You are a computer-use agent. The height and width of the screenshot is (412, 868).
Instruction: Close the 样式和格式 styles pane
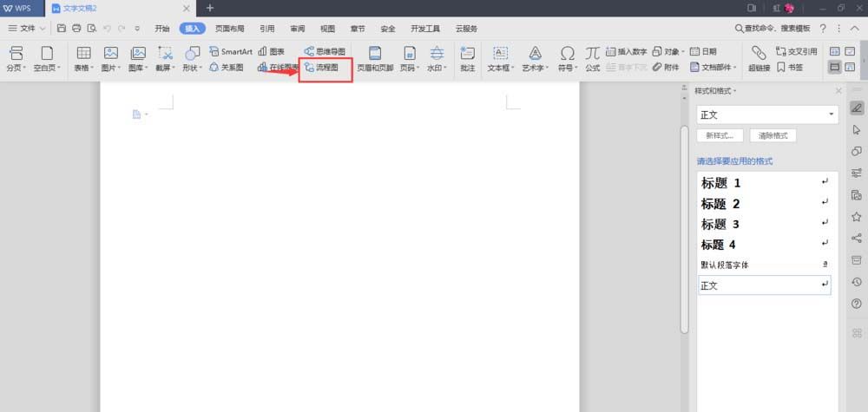838,91
